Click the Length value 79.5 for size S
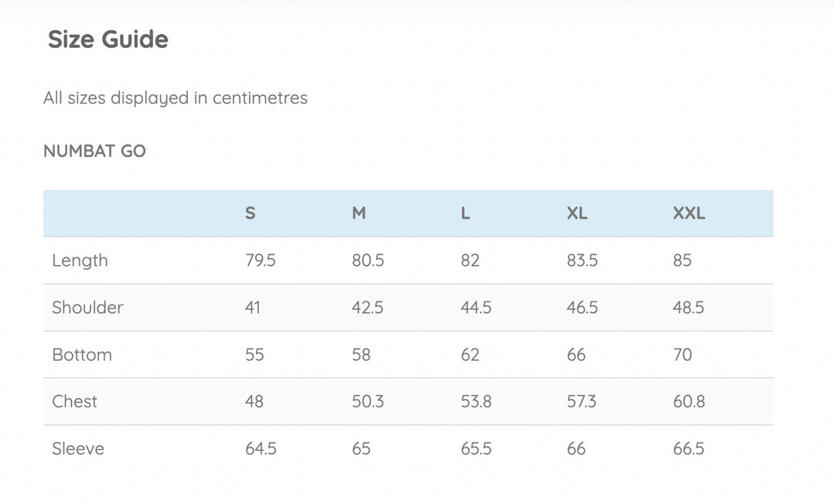The height and width of the screenshot is (504, 835). pyautogui.click(x=261, y=261)
